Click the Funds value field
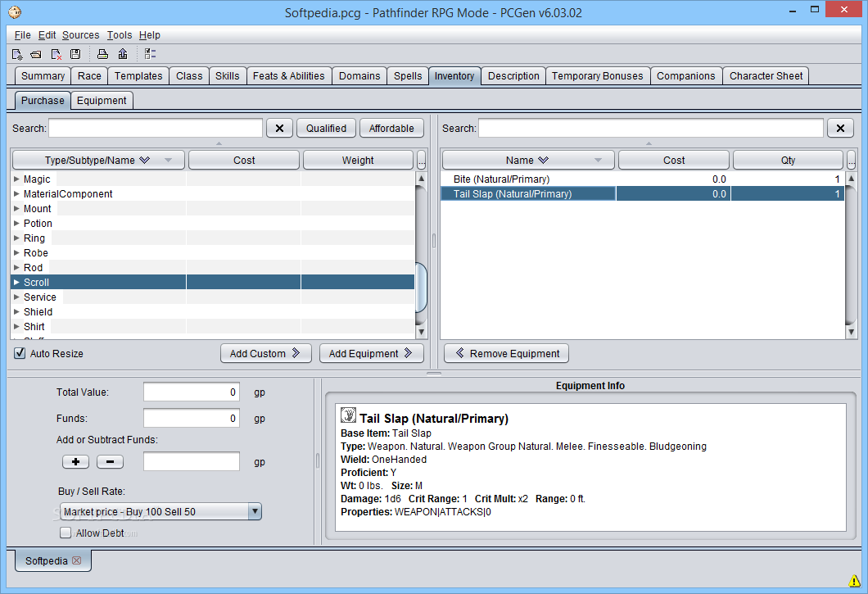This screenshot has height=594, width=868. click(192, 419)
